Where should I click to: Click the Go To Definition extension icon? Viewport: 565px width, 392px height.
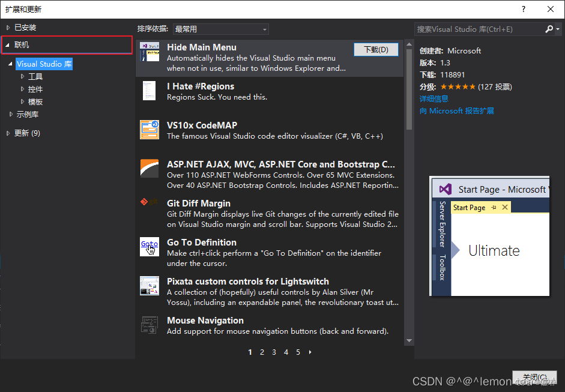tap(149, 247)
